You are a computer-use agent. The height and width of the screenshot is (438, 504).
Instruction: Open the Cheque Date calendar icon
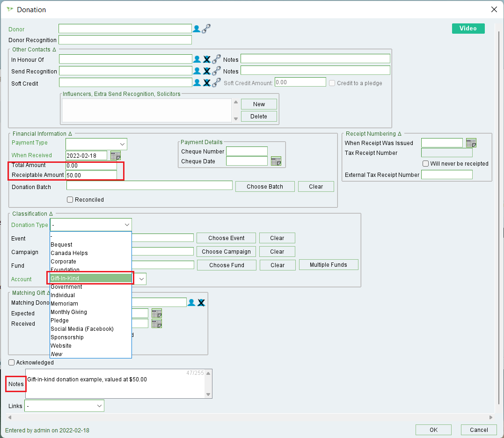[x=276, y=161]
